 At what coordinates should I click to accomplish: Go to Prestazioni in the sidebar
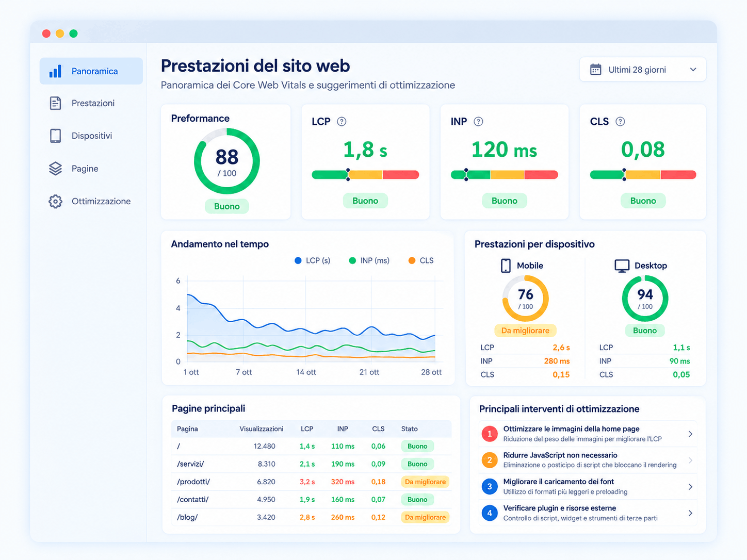point(91,103)
